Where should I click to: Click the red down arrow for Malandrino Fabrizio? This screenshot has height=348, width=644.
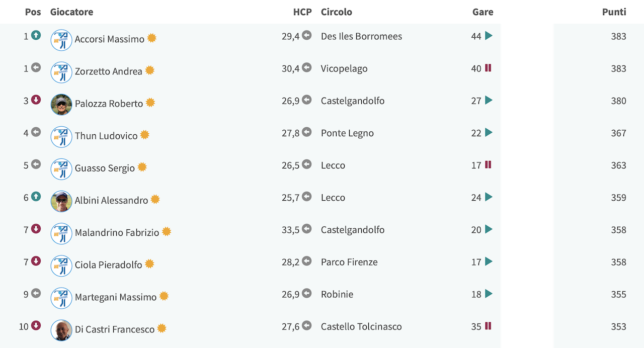point(36,229)
